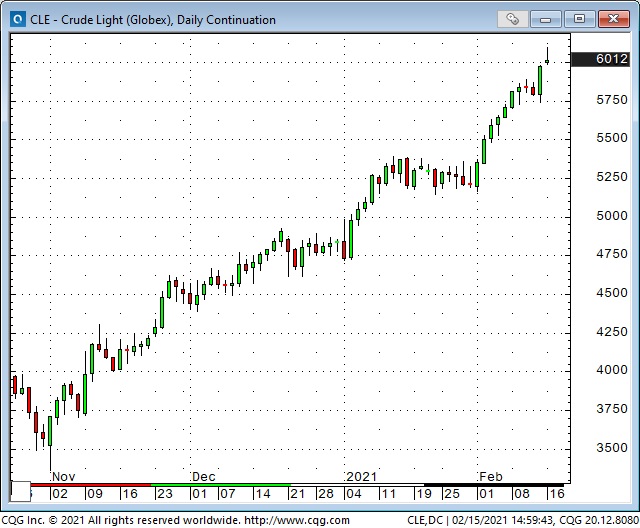640x528 pixels.
Task: Click the 23 date on time axis
Action: tap(165, 494)
